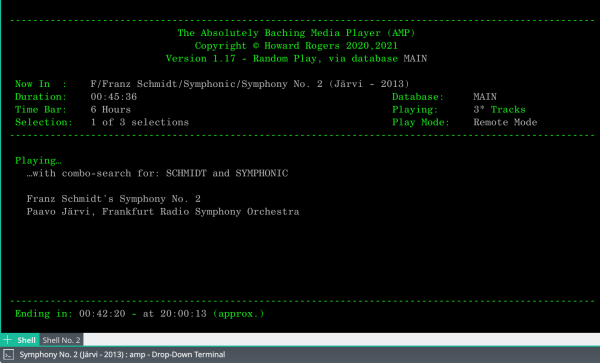Click the 'Selection:' label
Screen dimensions: 600x363
click(44, 122)
